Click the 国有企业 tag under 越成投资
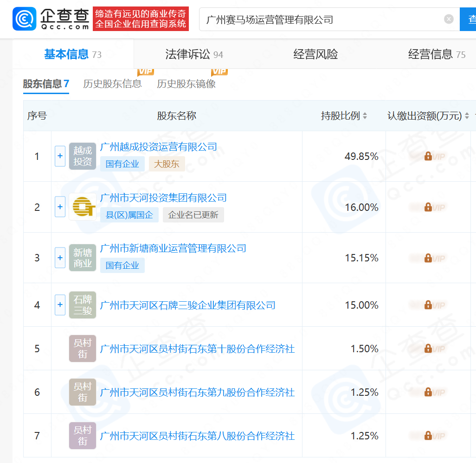 point(122,164)
